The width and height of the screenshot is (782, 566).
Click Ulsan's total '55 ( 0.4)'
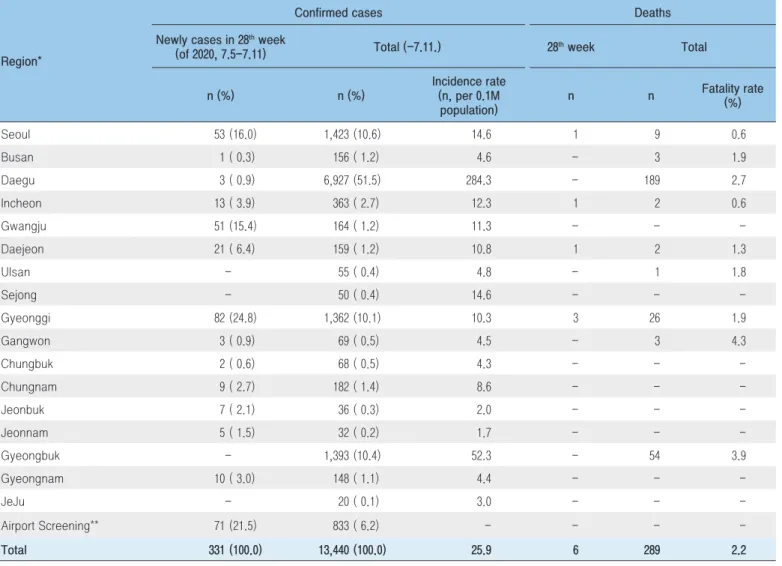click(358, 272)
